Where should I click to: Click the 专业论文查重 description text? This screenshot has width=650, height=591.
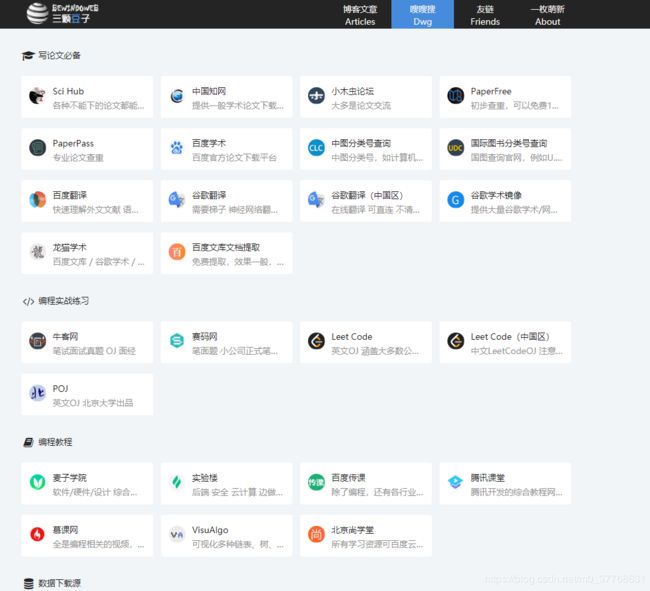pyautogui.click(x=78, y=157)
